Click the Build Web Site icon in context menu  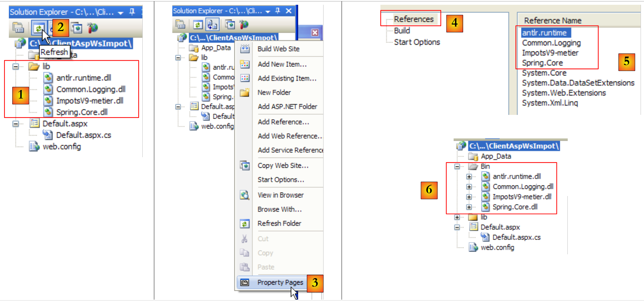[245, 49]
